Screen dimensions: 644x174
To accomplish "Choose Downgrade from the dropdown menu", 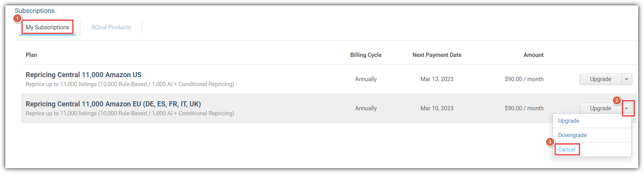I will pyautogui.click(x=572, y=135).
